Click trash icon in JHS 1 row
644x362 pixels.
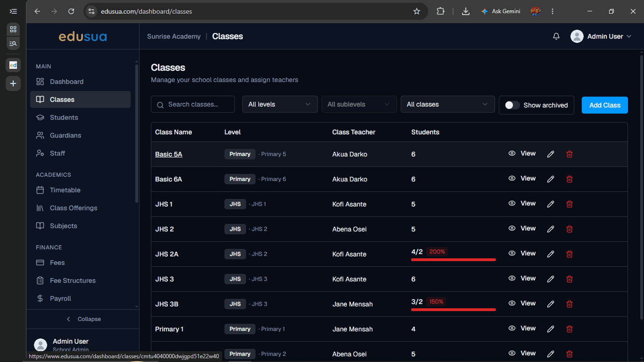point(569,204)
